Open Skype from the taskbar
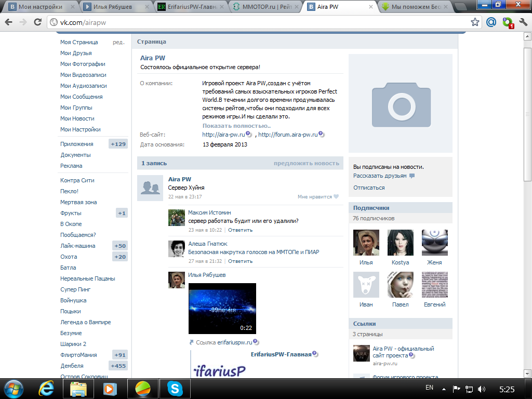Viewport: 532px width, 399px height. click(175, 389)
